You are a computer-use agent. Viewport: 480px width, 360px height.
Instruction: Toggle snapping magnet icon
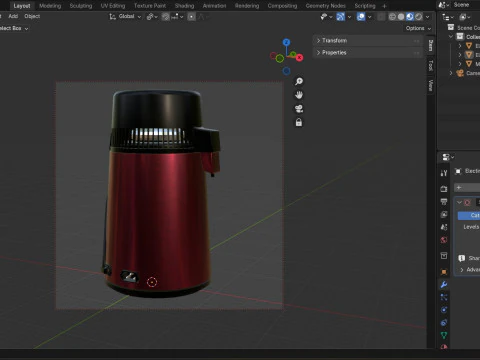tap(166, 16)
